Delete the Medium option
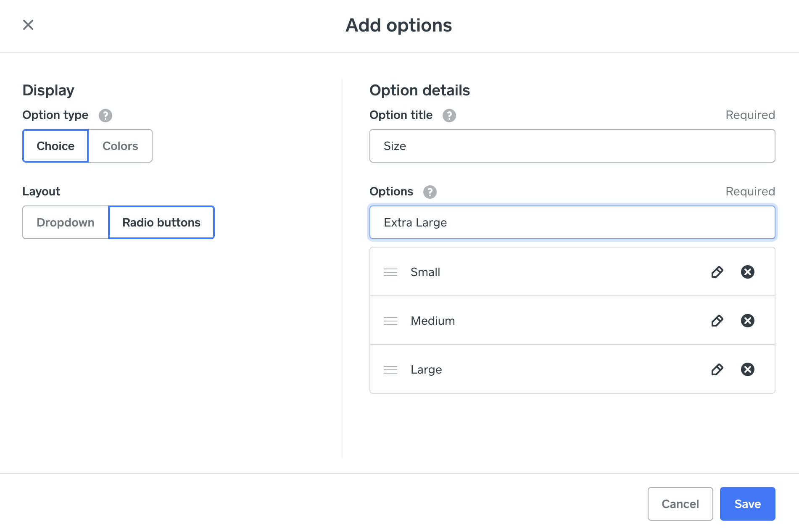The width and height of the screenshot is (799, 532). pyautogui.click(x=748, y=321)
